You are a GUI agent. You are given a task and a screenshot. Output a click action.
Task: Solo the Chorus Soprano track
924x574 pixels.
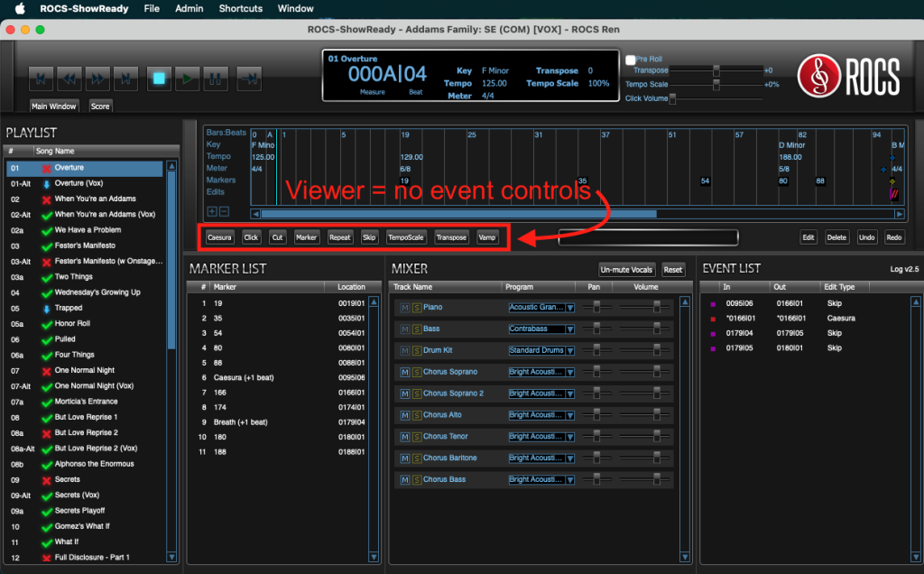(x=417, y=373)
